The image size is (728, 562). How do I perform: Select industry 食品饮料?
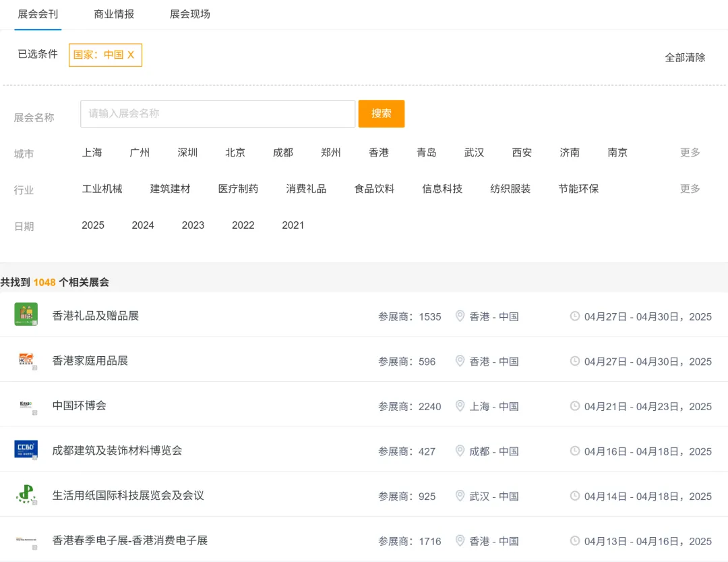[x=374, y=189]
